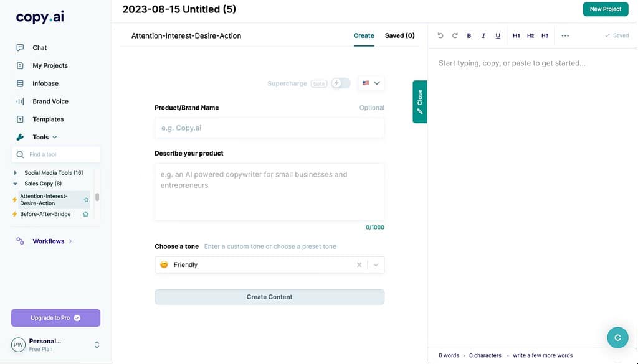Toggle italic formatting in the editor

(483, 35)
